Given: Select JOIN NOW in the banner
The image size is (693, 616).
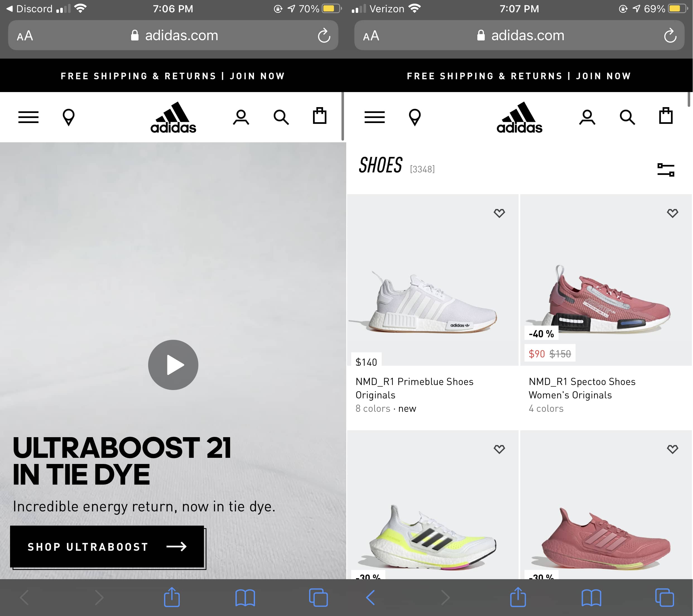Looking at the screenshot, I should [x=603, y=76].
